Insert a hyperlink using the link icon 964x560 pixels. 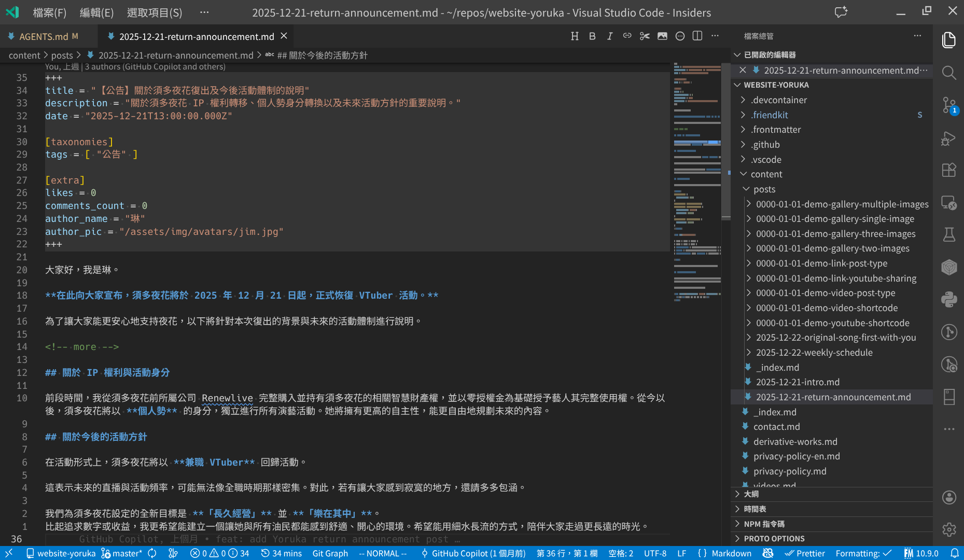(627, 36)
